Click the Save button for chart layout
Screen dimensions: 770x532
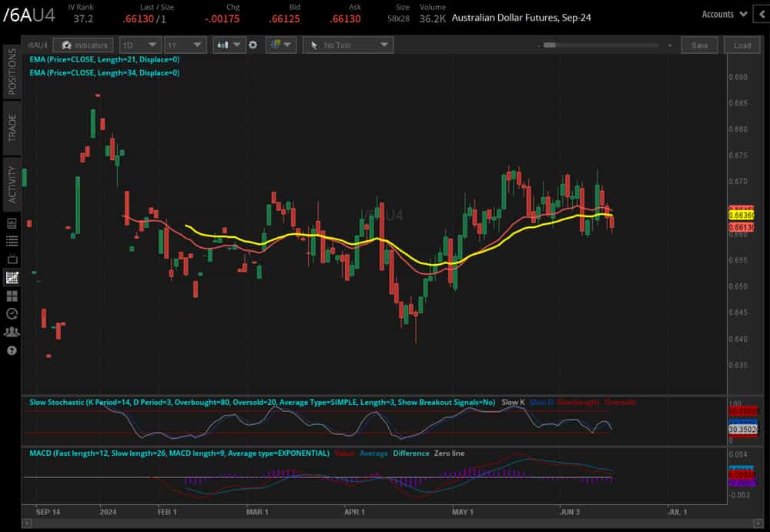(699, 45)
